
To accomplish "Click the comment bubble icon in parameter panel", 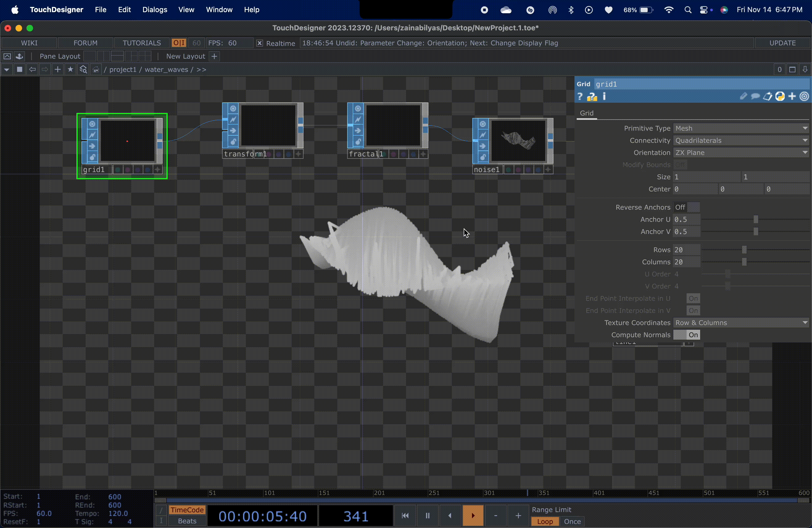I will point(756,97).
